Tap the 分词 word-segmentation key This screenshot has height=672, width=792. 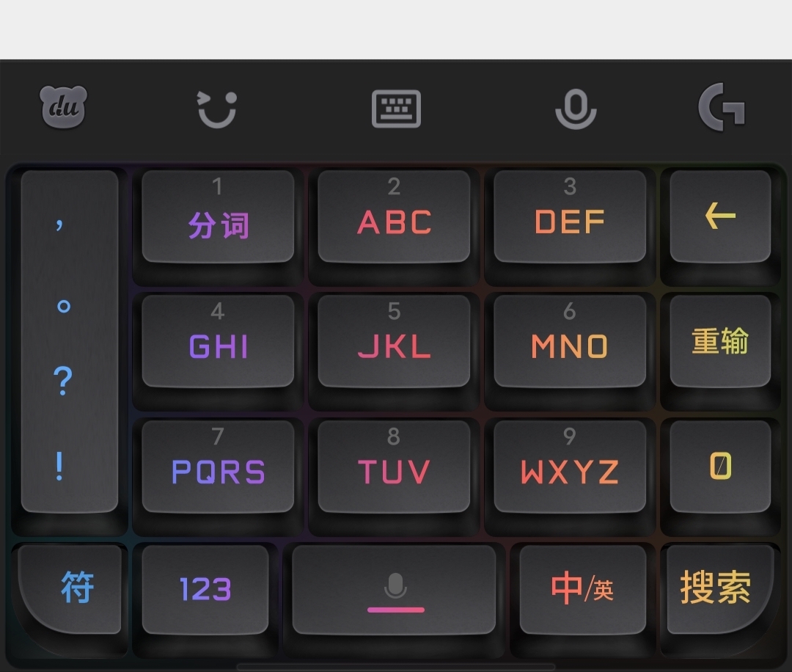coord(219,216)
